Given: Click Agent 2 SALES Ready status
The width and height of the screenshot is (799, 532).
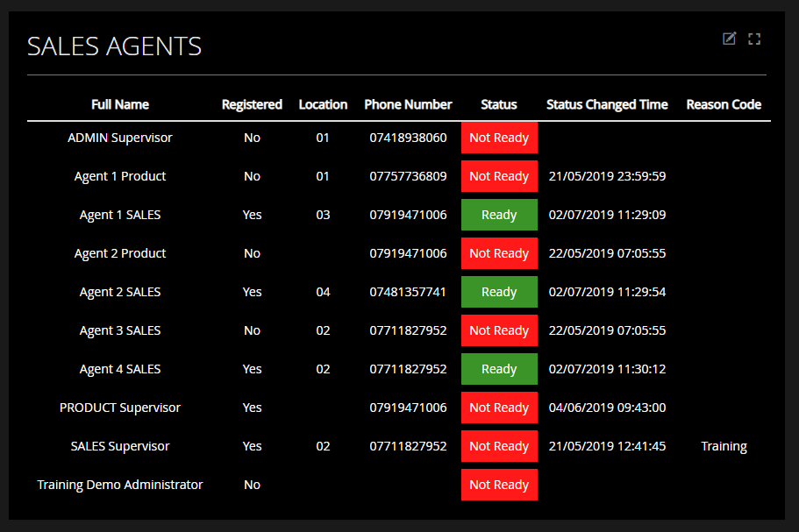Looking at the screenshot, I should (499, 292).
